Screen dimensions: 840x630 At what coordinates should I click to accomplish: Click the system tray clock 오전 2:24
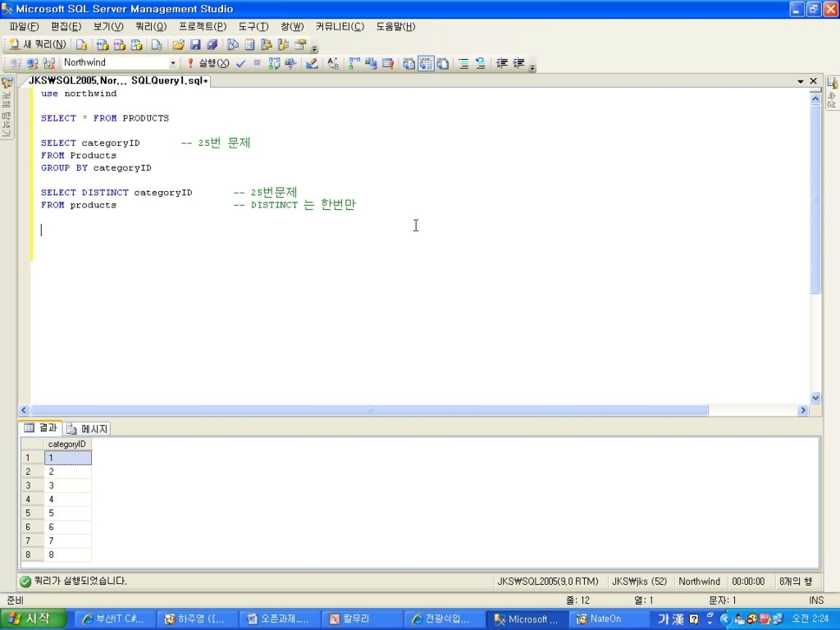click(x=810, y=619)
